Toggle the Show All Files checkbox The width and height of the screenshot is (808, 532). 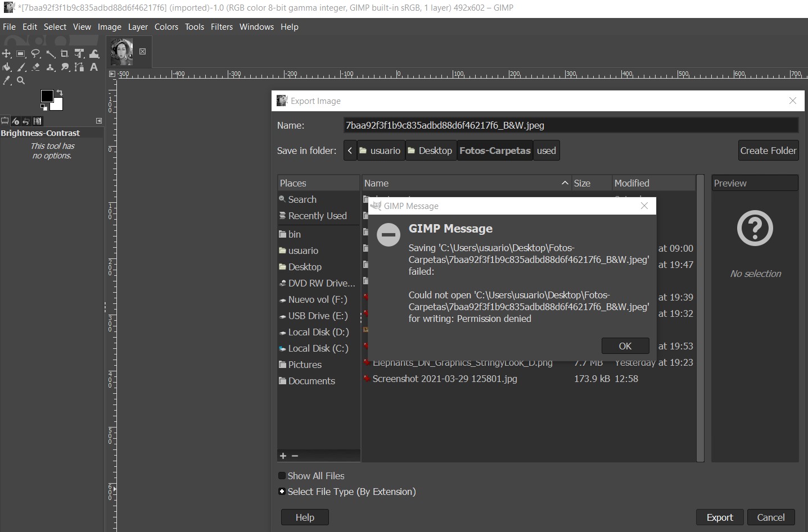pos(282,476)
